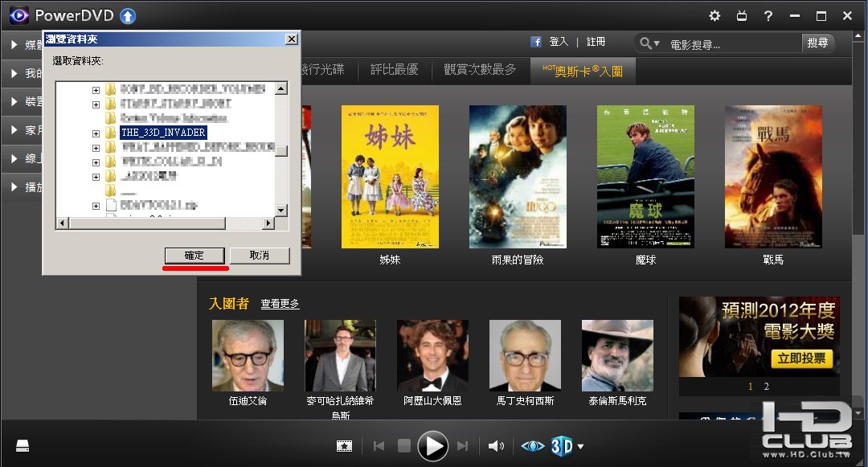Mute the volume speaker icon
The width and height of the screenshot is (868, 467).
click(496, 446)
